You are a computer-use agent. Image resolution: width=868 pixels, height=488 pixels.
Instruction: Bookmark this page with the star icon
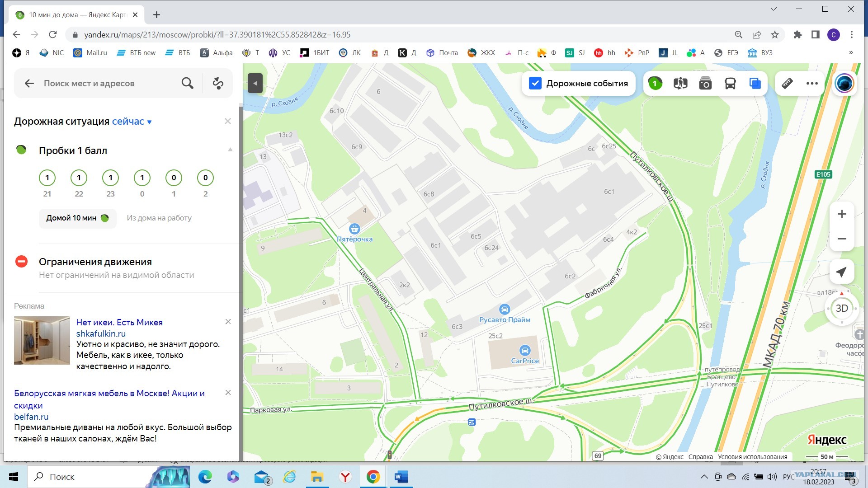775,34
